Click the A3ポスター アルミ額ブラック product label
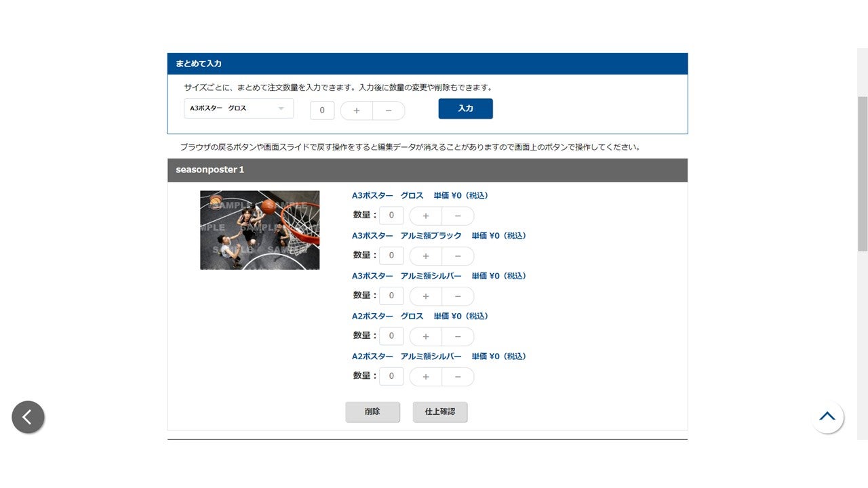Screen dimensions: 868x488 coord(439,235)
